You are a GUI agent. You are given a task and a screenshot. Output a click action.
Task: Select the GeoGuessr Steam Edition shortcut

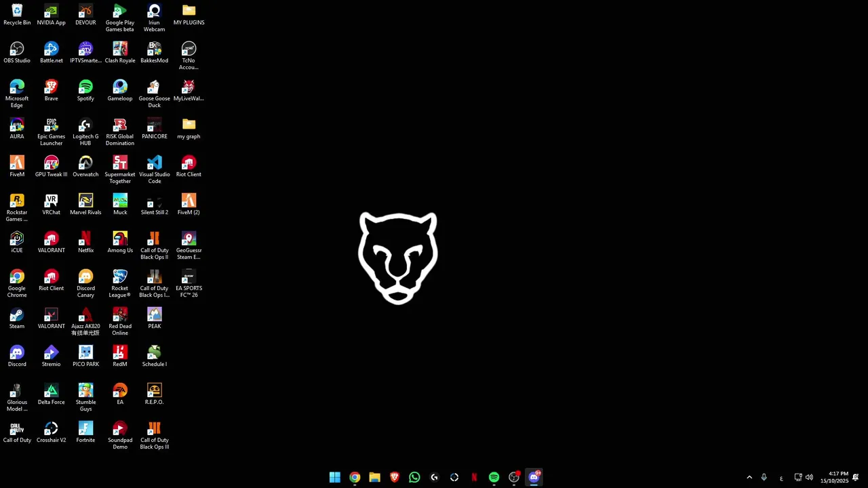(189, 246)
